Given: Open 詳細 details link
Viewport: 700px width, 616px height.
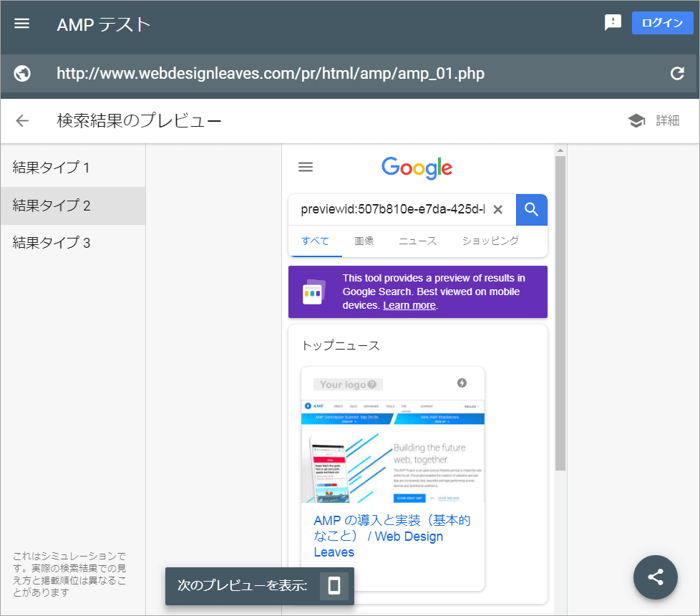Looking at the screenshot, I should coord(653,120).
